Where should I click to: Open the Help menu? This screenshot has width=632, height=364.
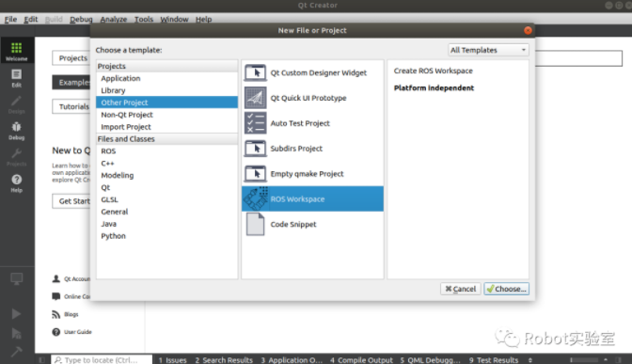203,19
